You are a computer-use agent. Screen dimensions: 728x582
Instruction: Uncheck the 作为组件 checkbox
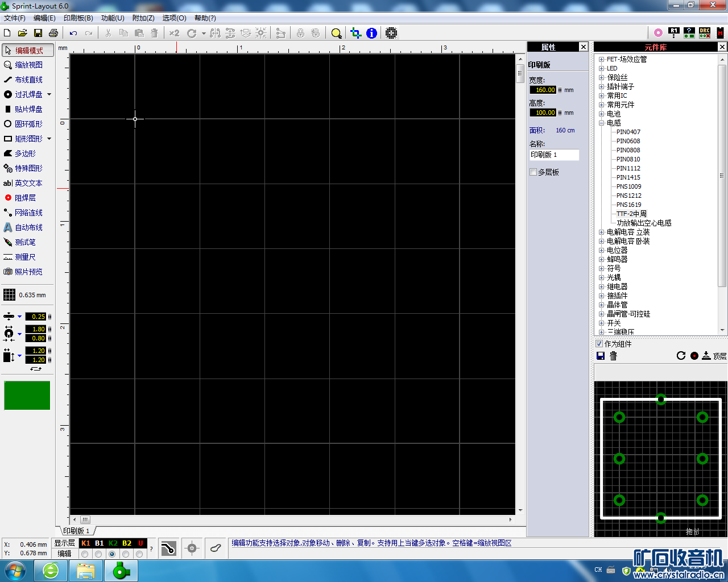click(599, 344)
